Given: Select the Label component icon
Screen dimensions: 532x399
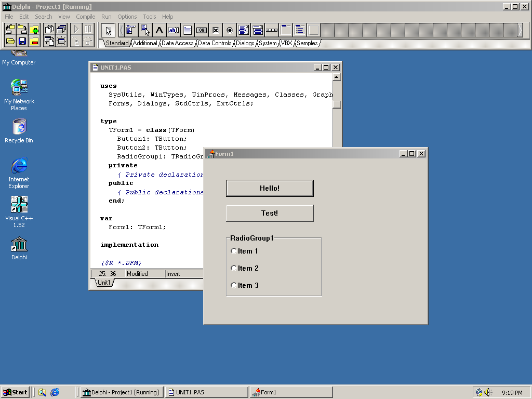Looking at the screenshot, I should click(159, 30).
